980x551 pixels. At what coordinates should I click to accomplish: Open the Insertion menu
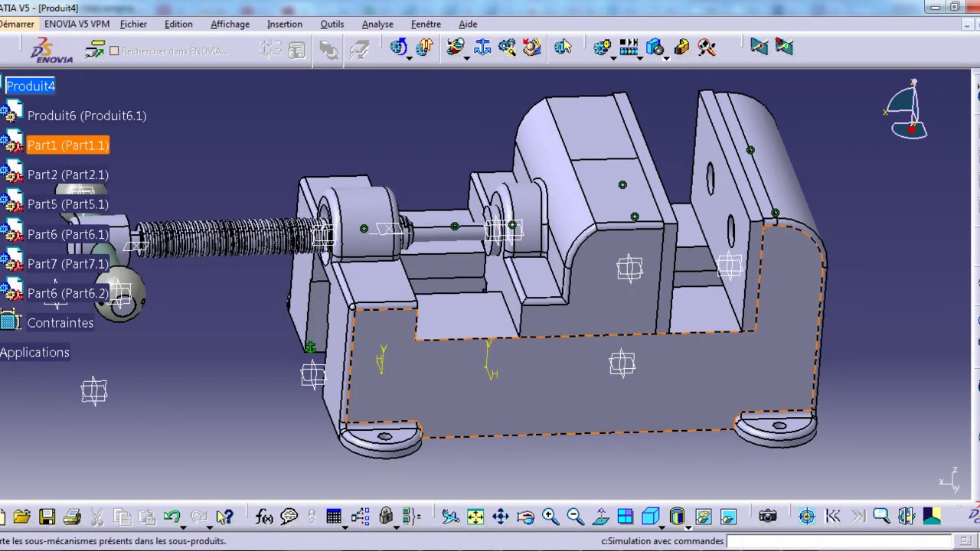pos(285,24)
